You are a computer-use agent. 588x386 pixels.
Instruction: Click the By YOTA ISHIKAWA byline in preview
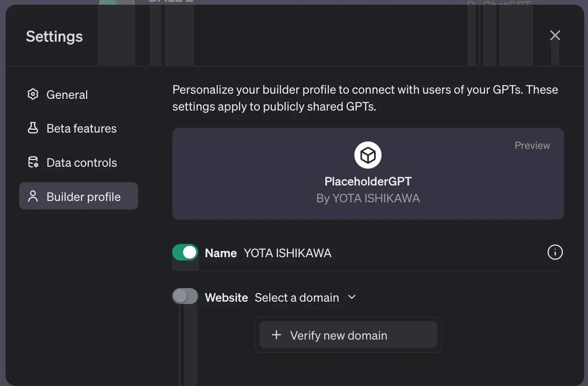[x=368, y=199]
